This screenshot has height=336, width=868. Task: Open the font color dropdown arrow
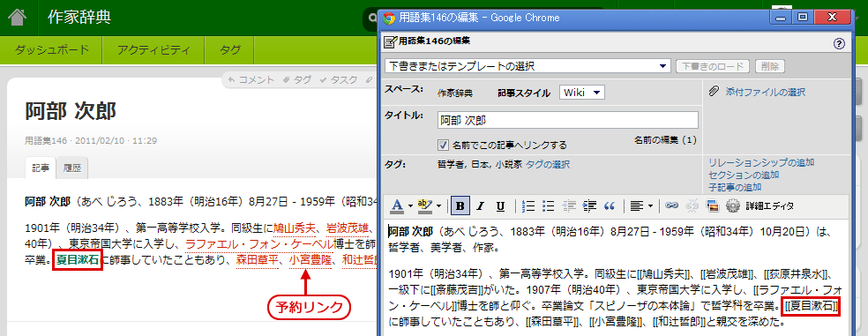(411, 205)
